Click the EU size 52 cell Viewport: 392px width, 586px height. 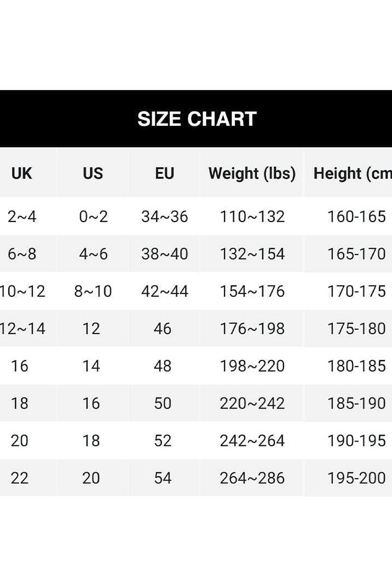pos(163,441)
